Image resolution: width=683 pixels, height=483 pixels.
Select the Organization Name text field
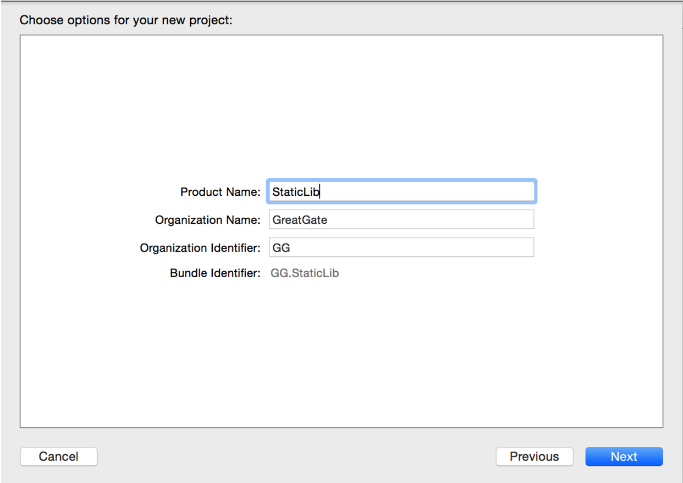(x=401, y=219)
